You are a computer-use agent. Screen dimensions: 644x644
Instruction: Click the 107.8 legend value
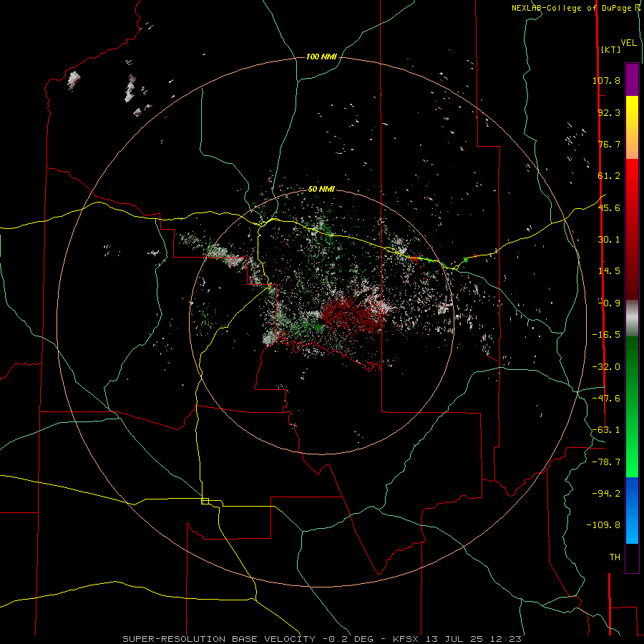click(606, 80)
